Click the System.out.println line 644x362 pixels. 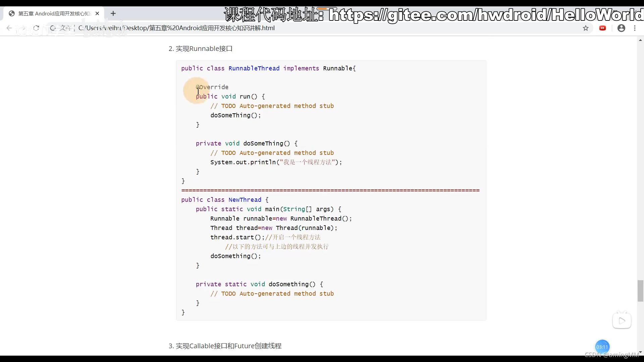(x=276, y=162)
